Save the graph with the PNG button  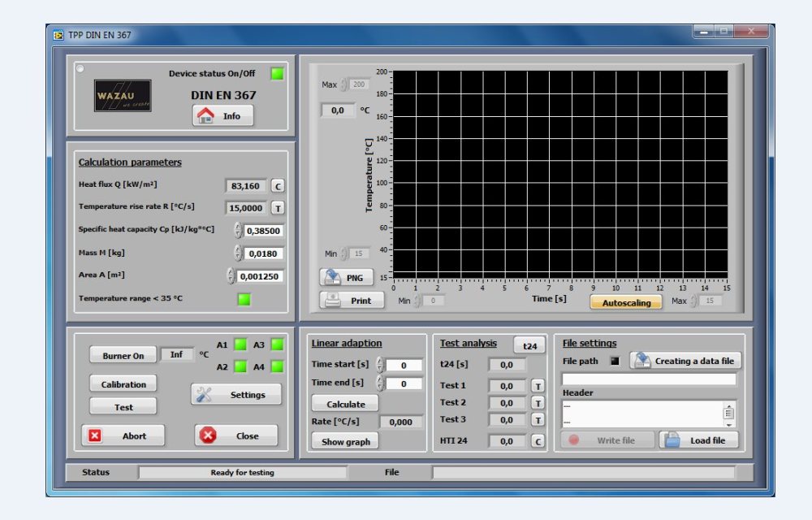tap(347, 277)
